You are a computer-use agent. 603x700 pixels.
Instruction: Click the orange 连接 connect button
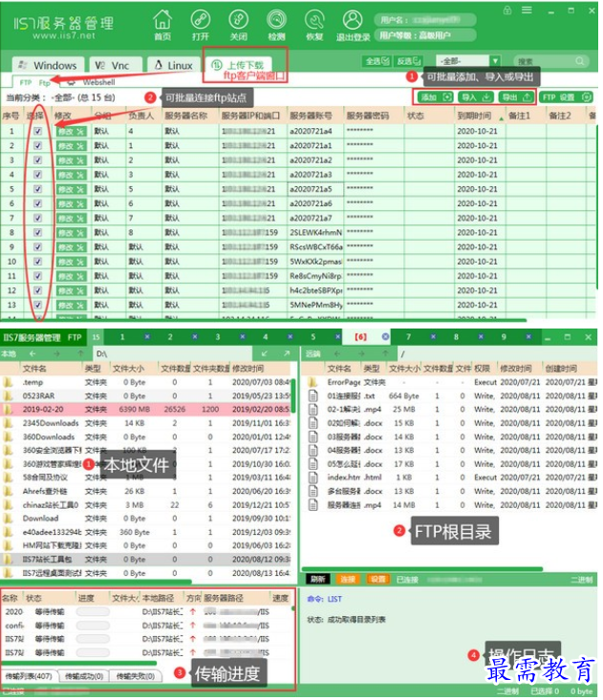point(348,579)
